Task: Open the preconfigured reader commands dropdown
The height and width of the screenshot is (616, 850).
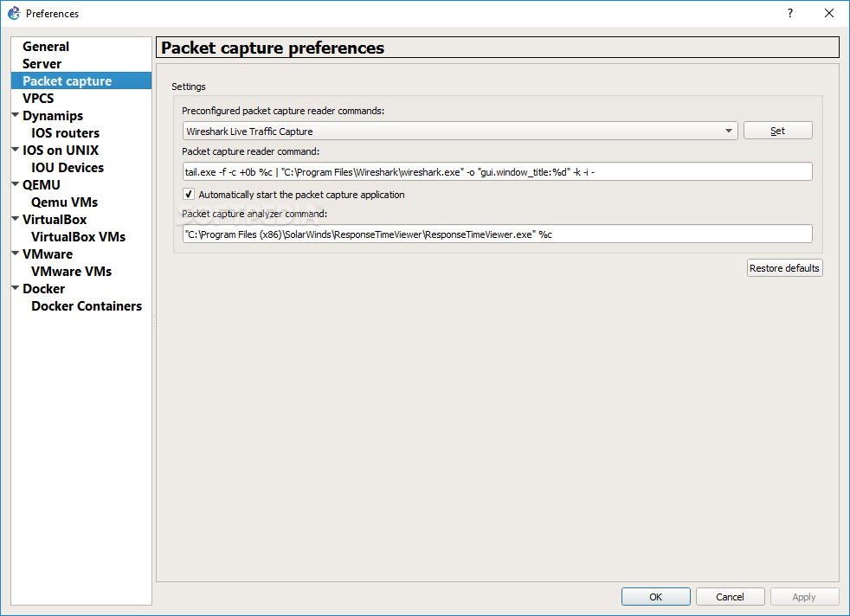Action: click(460, 131)
